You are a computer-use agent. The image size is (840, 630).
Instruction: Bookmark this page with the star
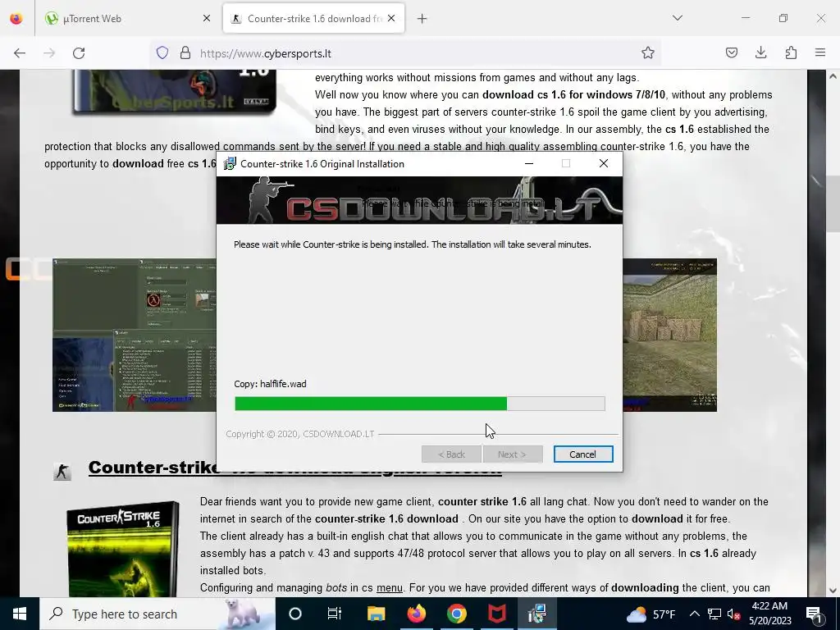coord(648,52)
